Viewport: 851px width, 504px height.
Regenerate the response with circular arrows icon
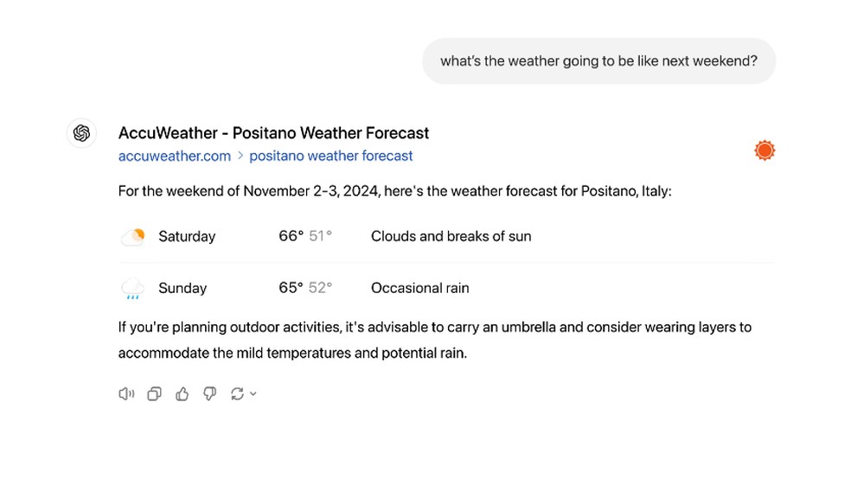coord(237,394)
